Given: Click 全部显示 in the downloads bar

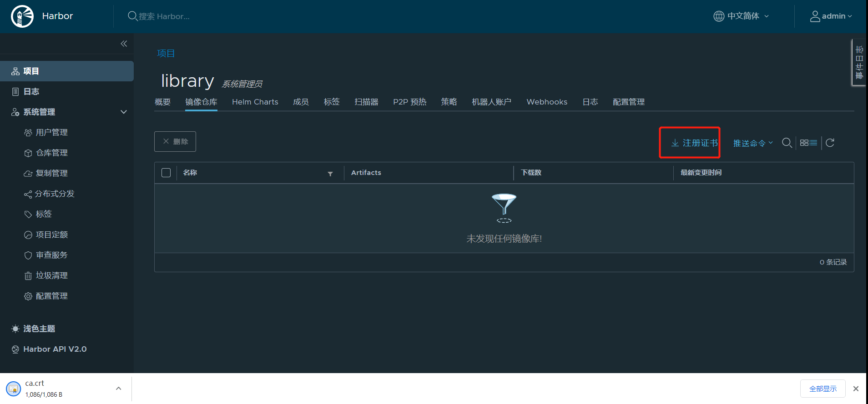Looking at the screenshot, I should 823,389.
